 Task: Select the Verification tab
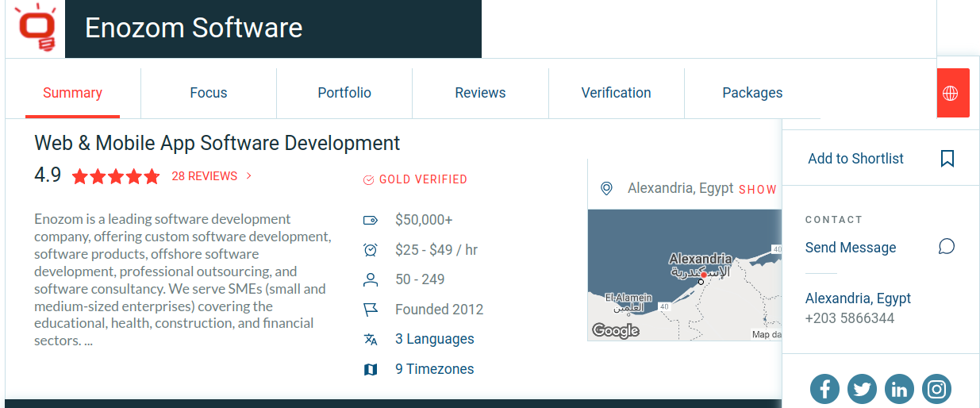[616, 93]
